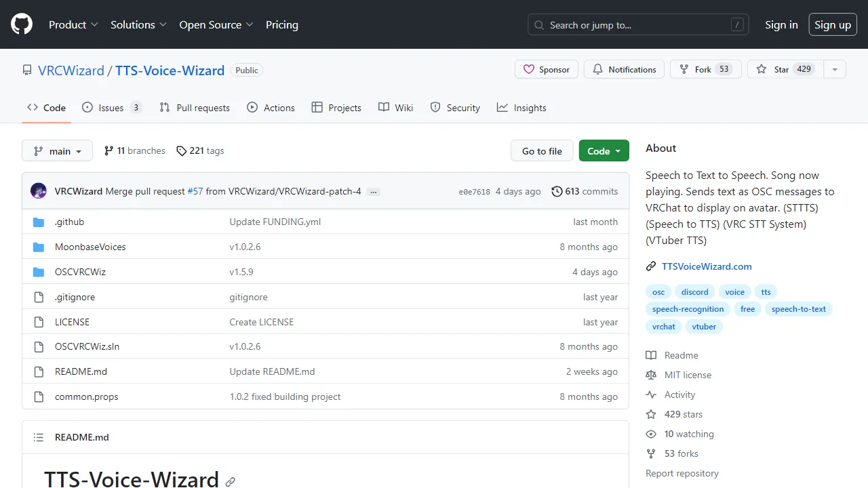Expand the Open Source menu

click(x=216, y=24)
